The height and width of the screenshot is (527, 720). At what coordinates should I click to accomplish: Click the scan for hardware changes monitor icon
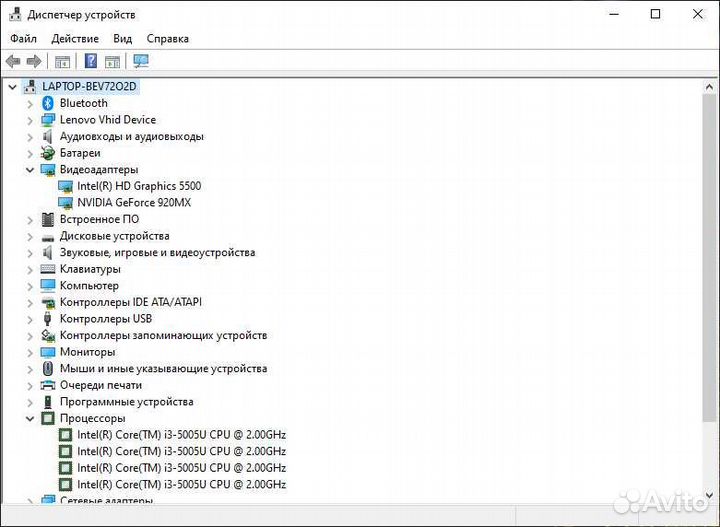pyautogui.click(x=141, y=61)
